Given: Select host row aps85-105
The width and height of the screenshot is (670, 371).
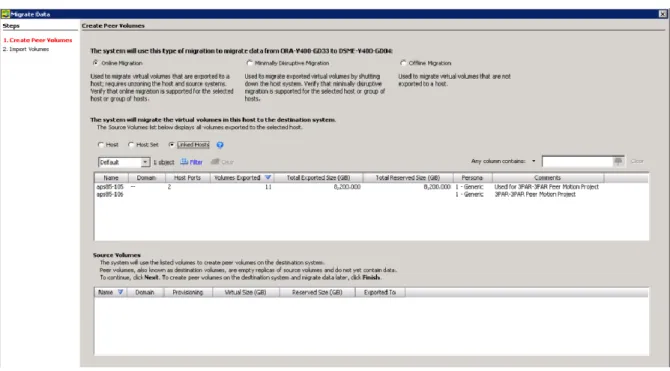Looking at the screenshot, I should [x=371, y=187].
